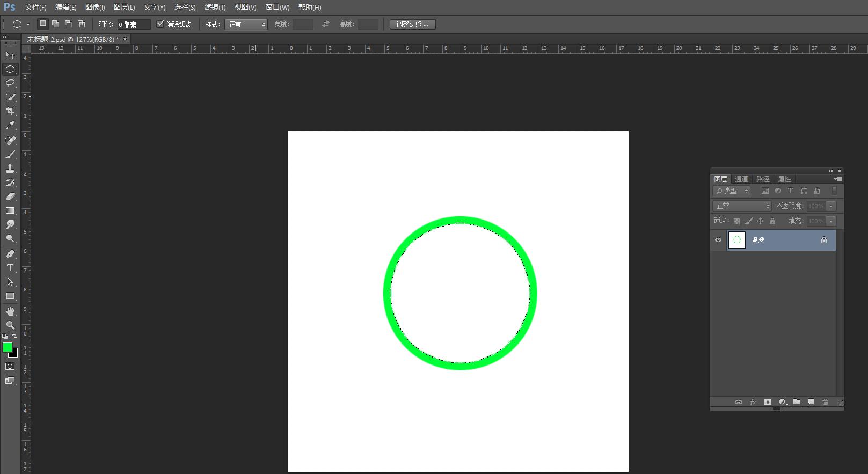Switch to the 路径 paths tab

763,179
